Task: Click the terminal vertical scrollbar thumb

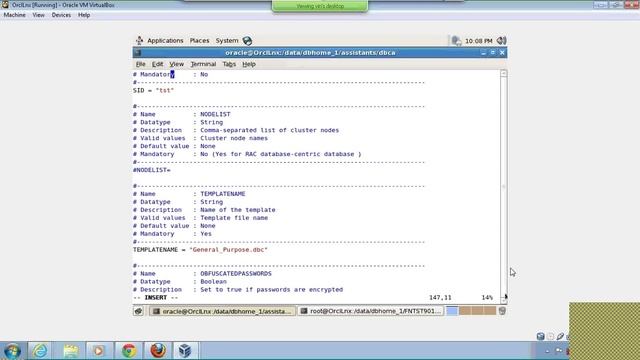Action: (504, 187)
